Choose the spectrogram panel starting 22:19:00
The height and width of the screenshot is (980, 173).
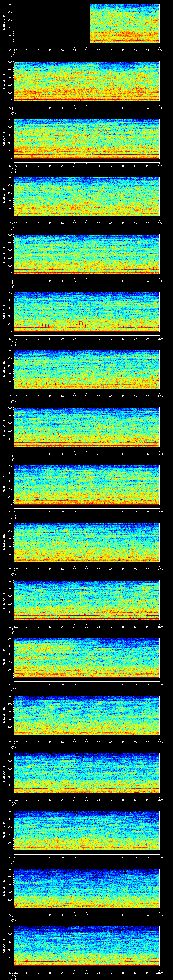pos(87,888)
